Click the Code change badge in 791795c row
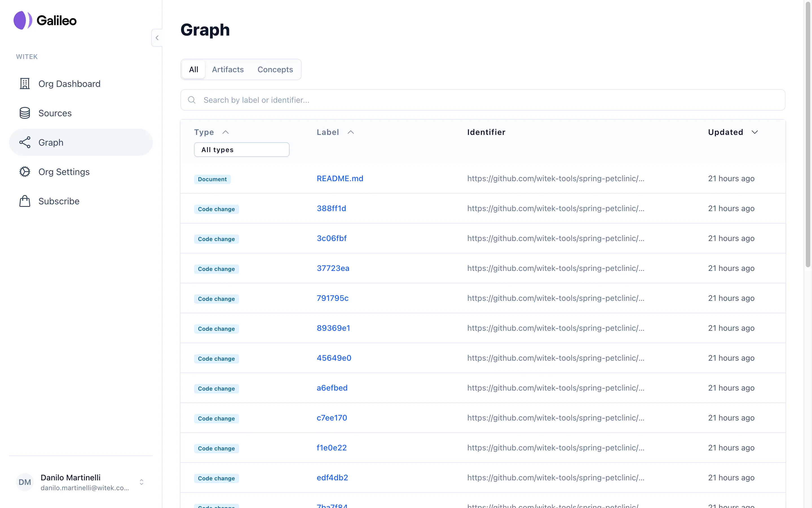 pos(216,299)
